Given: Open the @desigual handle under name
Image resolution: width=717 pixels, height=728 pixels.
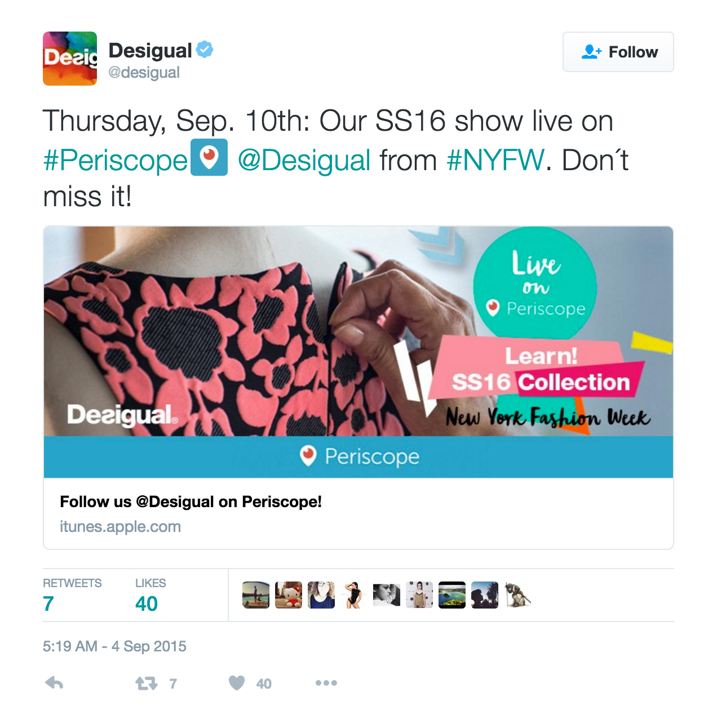Looking at the screenshot, I should coord(144,73).
